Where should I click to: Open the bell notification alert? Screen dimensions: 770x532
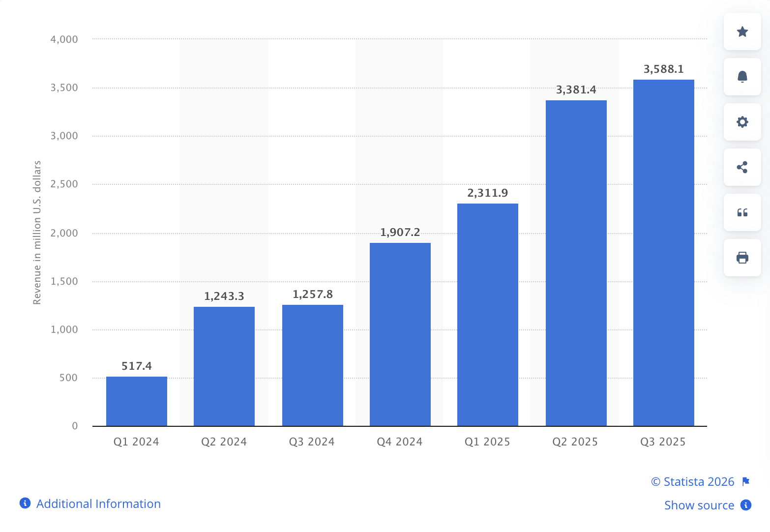(x=742, y=77)
